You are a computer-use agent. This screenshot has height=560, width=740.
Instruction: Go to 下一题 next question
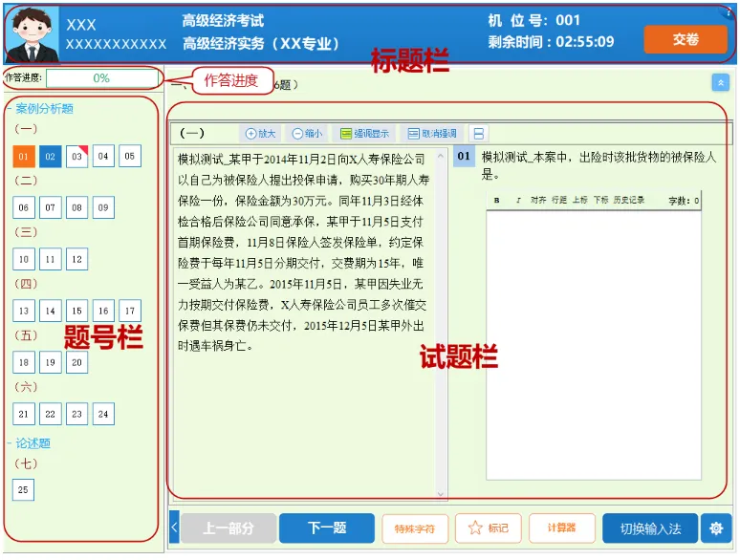[327, 528]
